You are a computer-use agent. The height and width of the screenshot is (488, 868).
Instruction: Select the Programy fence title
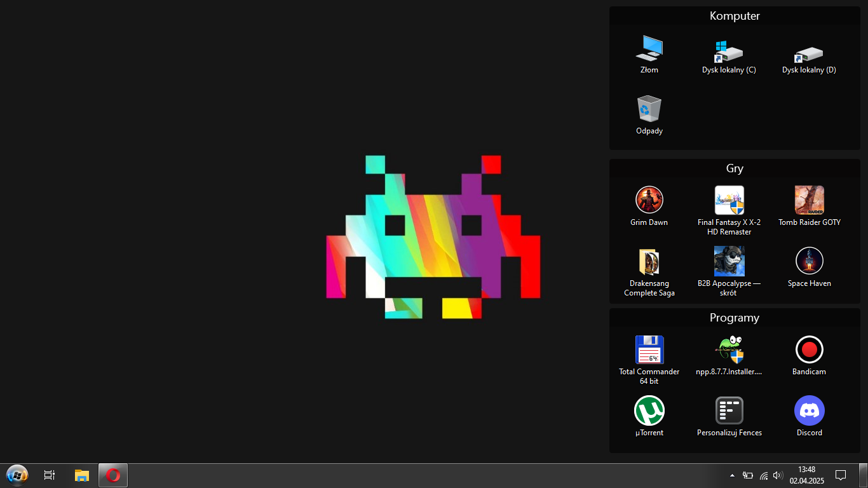coord(735,318)
